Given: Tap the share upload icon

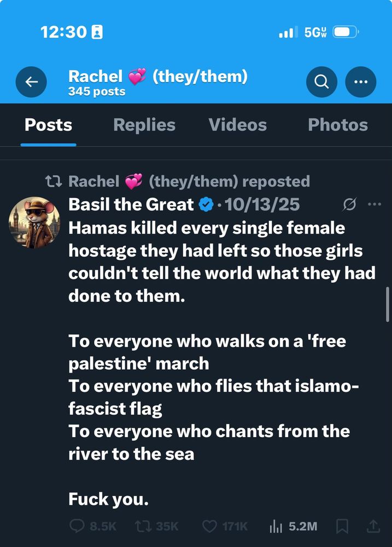Looking at the screenshot, I should (x=373, y=526).
